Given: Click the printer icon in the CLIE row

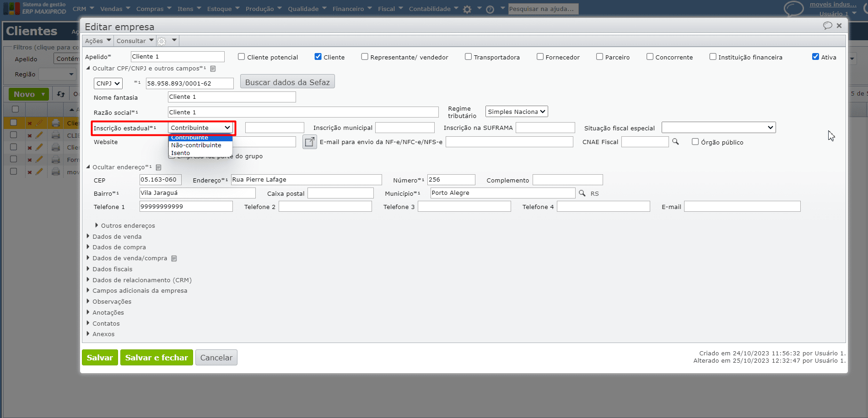Looking at the screenshot, I should pos(56,135).
